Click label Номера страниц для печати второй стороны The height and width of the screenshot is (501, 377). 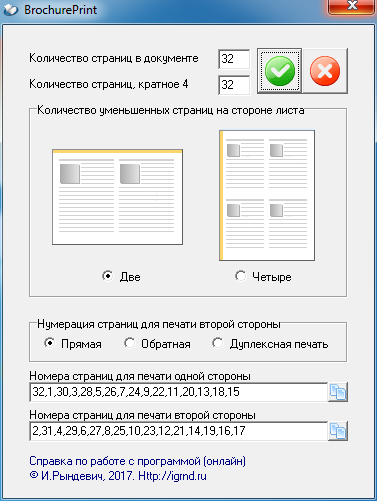[x=142, y=415]
